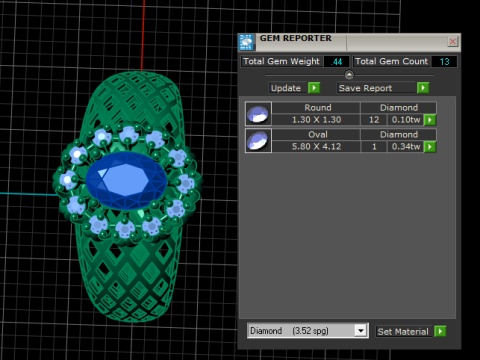Click the Gem Reporter title bar icon
The width and height of the screenshot is (480, 360).
[246, 42]
